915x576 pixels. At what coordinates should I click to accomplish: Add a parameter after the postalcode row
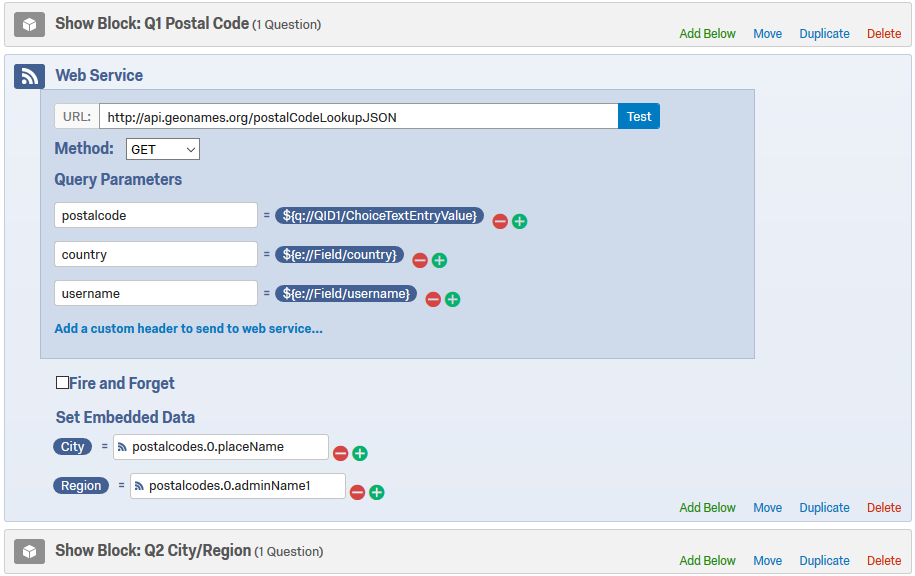pos(519,222)
